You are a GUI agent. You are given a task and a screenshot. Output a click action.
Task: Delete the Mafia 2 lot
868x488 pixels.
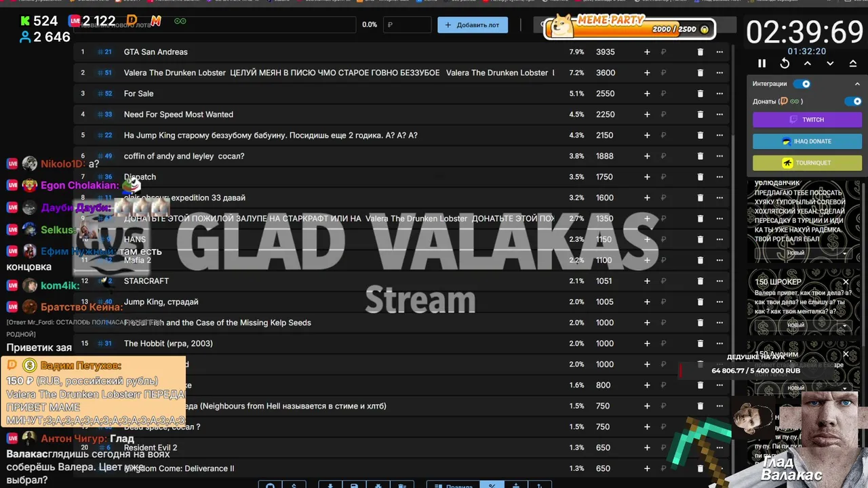tap(701, 260)
